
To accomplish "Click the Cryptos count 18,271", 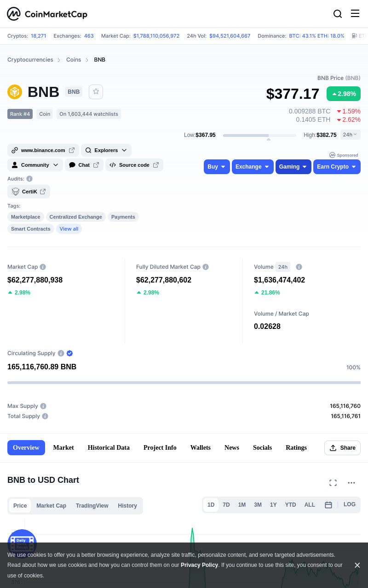I will pyautogui.click(x=39, y=36).
